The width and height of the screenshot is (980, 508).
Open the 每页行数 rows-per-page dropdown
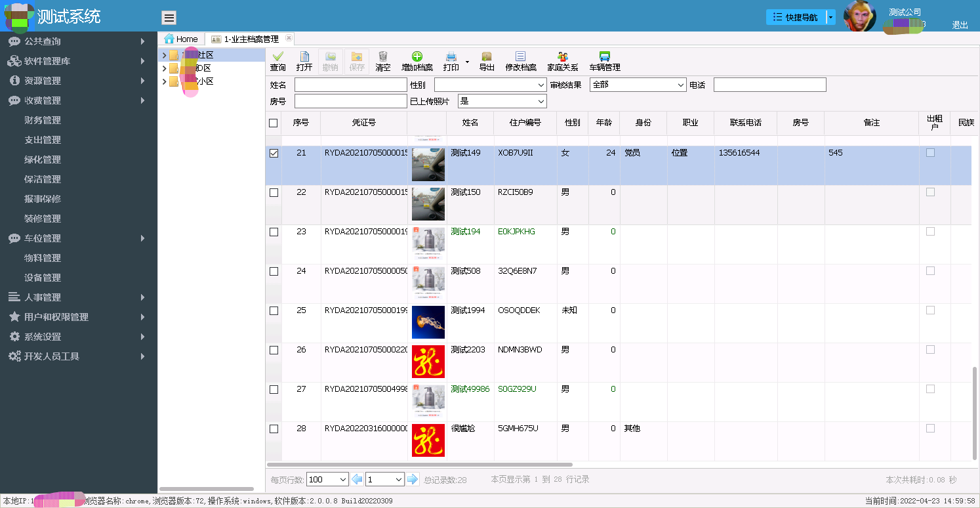pos(327,479)
